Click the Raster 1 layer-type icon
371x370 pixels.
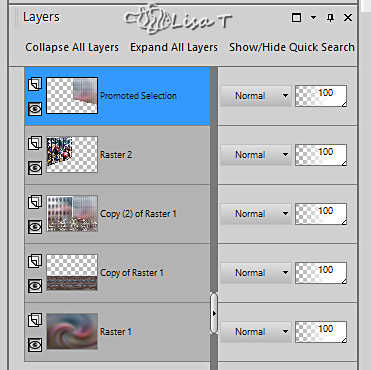tap(35, 320)
